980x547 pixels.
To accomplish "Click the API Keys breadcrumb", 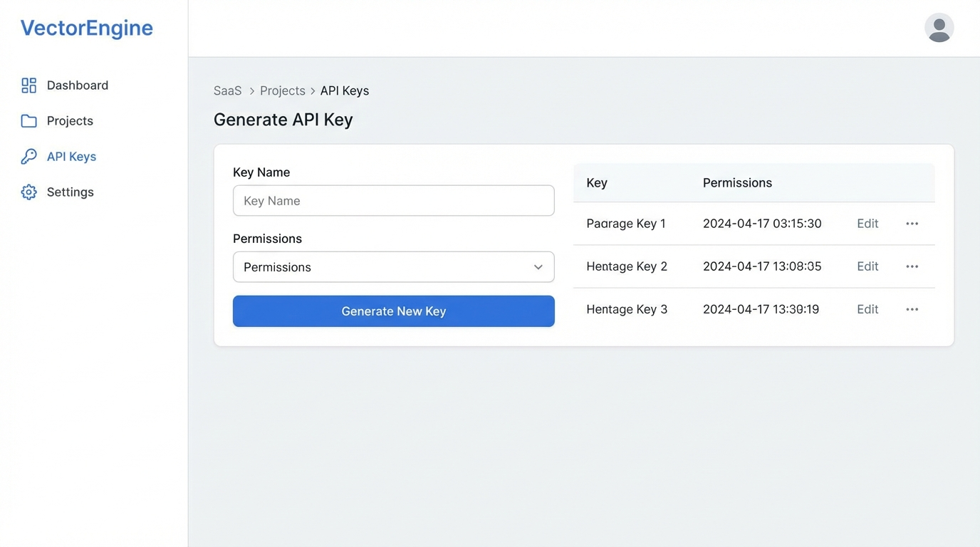I will (344, 90).
